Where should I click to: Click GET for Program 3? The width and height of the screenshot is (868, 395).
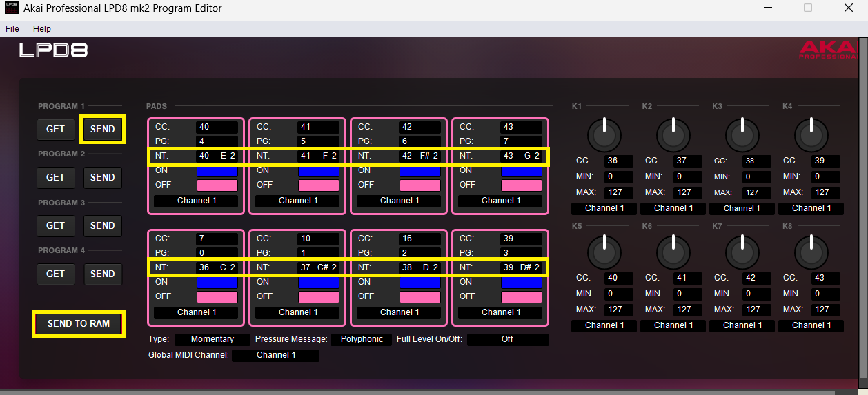pos(56,225)
